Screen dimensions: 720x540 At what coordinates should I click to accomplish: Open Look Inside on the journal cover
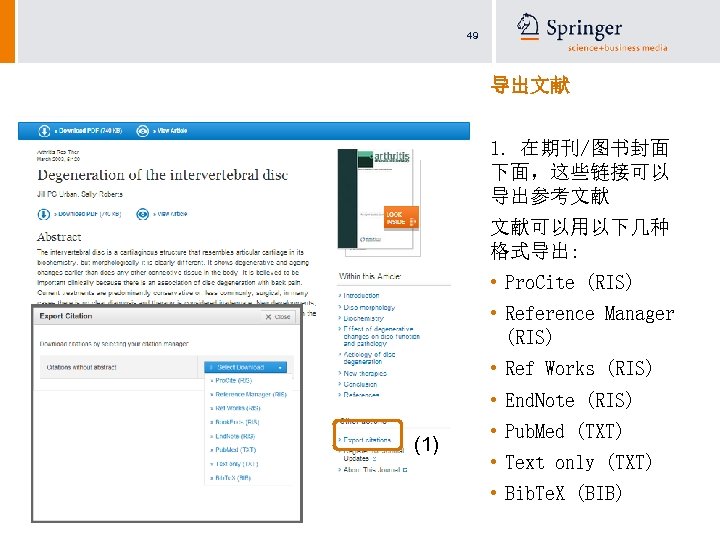pyautogui.click(x=401, y=218)
